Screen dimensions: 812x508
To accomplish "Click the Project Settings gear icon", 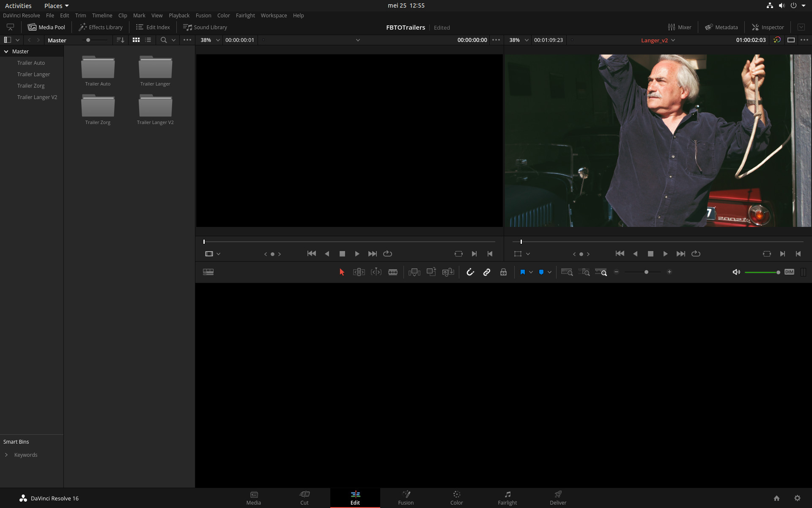I will [797, 498].
